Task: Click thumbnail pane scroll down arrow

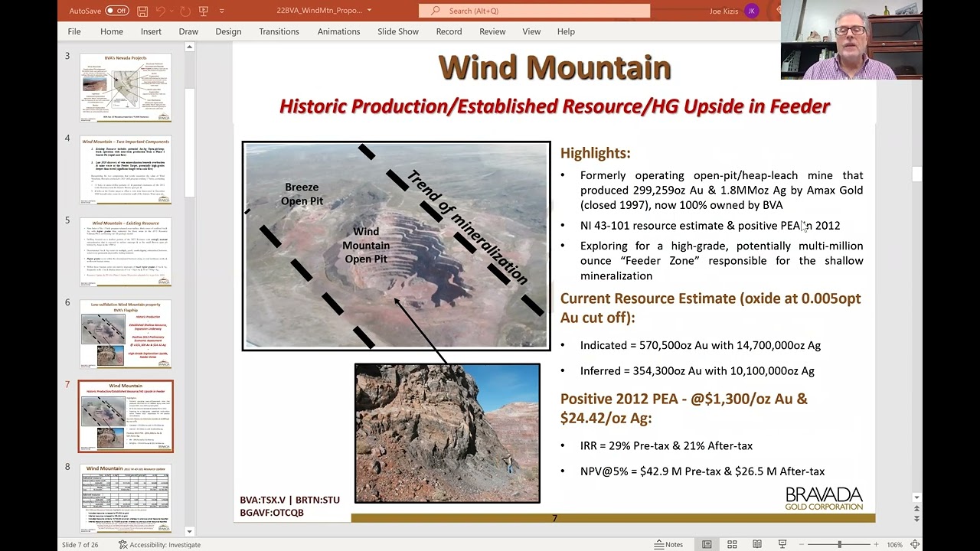Action: coord(190,531)
